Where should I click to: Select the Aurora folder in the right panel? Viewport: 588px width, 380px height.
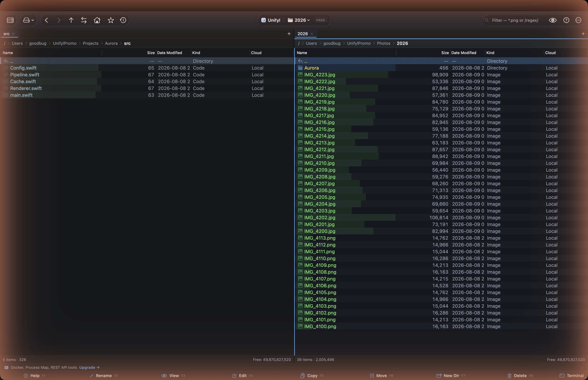point(441,68)
